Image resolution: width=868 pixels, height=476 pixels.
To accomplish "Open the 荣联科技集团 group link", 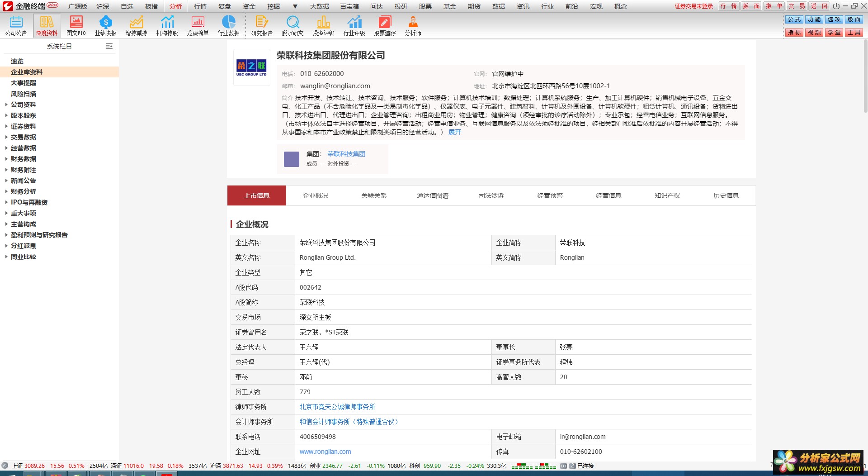I will [x=346, y=154].
